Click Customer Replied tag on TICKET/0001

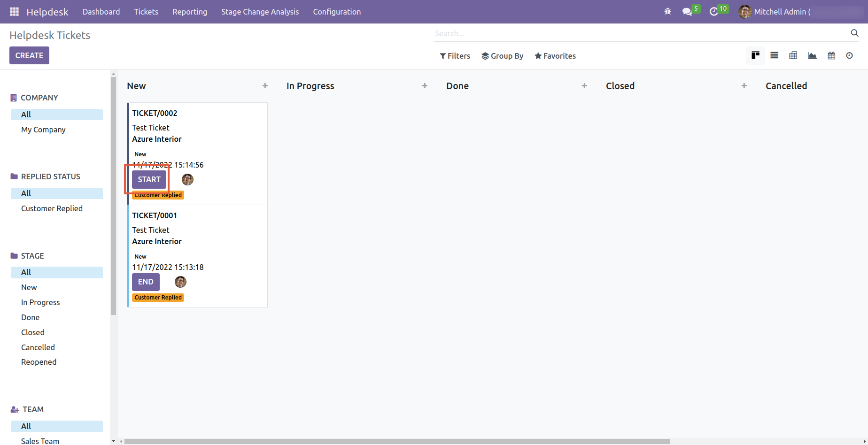[x=158, y=297]
